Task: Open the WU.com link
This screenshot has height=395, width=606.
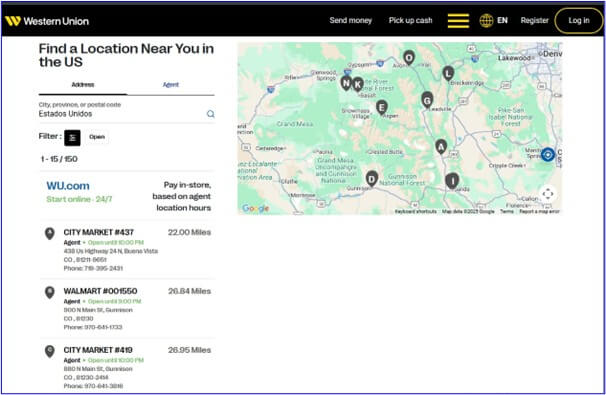Action: point(68,186)
